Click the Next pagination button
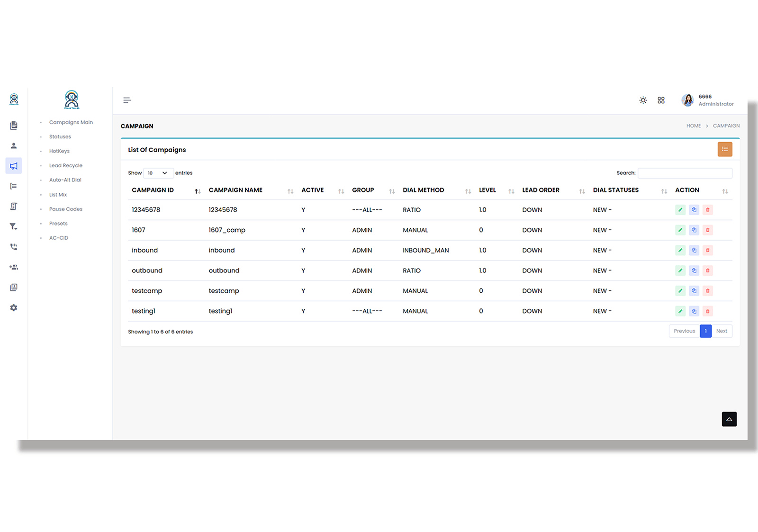The image size is (758, 532). tap(722, 331)
